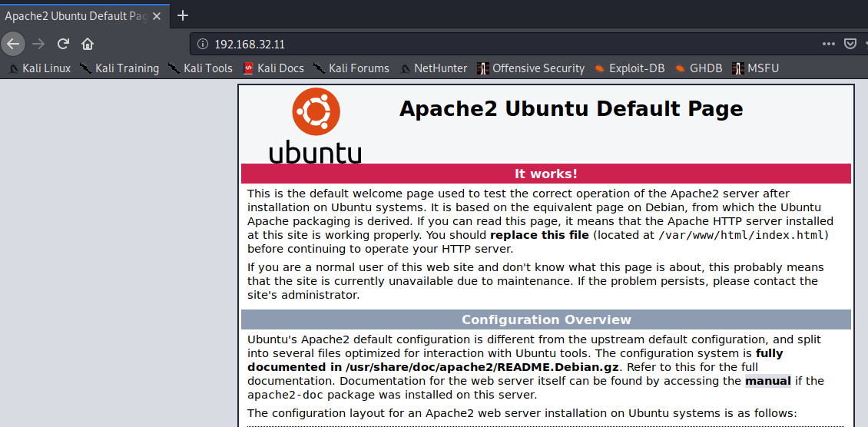This screenshot has height=427, width=868.
Task: Click the Ubuntu logo image
Action: 316,126
